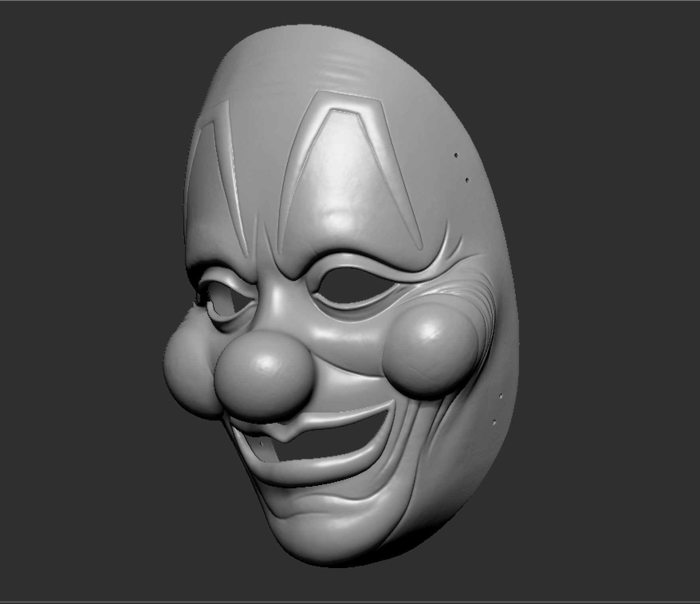Click the round clown nose on the mask

coord(264,374)
